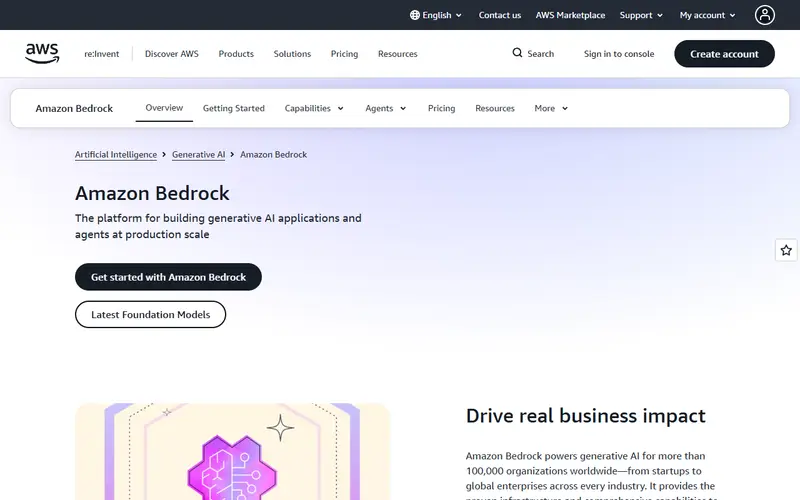Click the Amazon Bedrock subnav title
This screenshot has width=800, height=500.
point(74,108)
